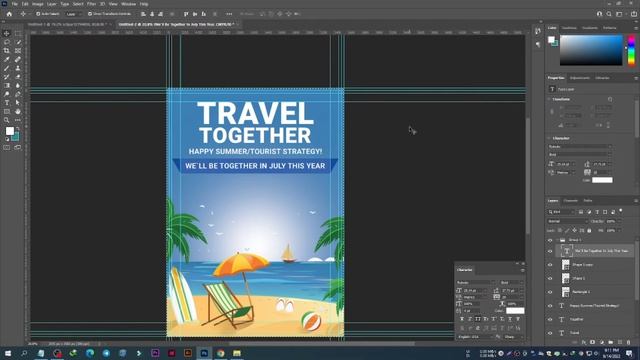Click text color swatch in floating Character panel

tap(515, 311)
